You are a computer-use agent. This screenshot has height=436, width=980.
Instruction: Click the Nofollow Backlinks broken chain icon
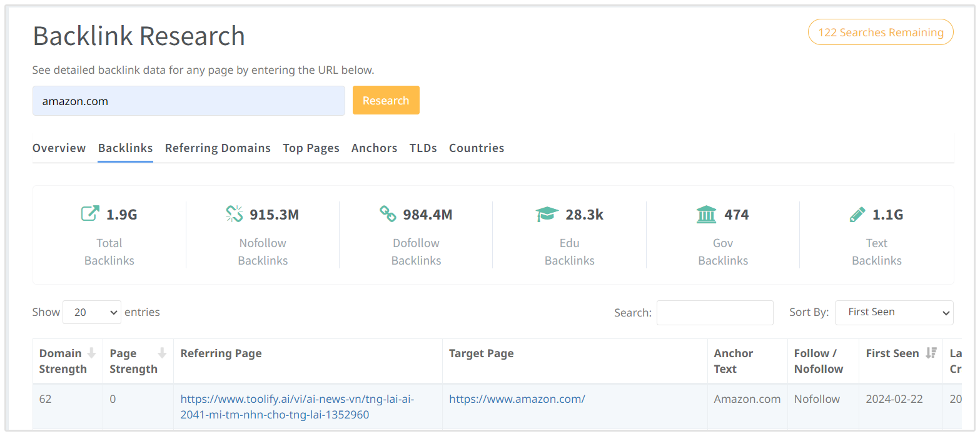point(234,214)
